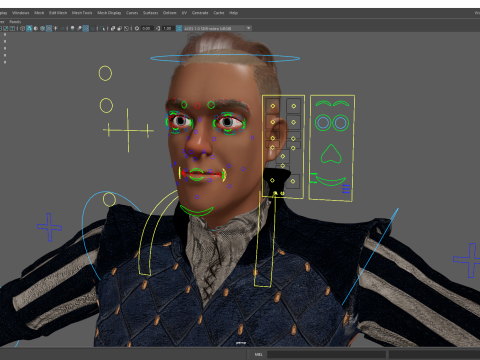Select the green lips control on the mouth

pos(196,174)
